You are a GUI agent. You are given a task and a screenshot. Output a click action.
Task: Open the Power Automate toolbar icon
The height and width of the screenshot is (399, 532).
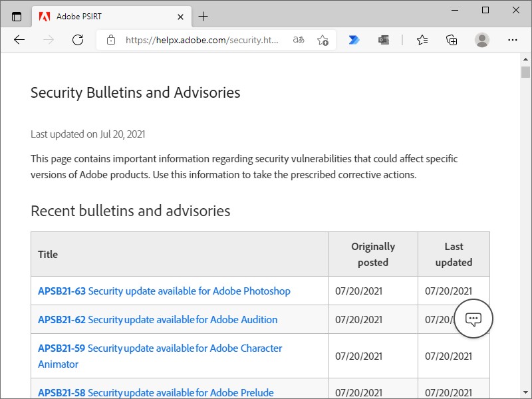[354, 40]
